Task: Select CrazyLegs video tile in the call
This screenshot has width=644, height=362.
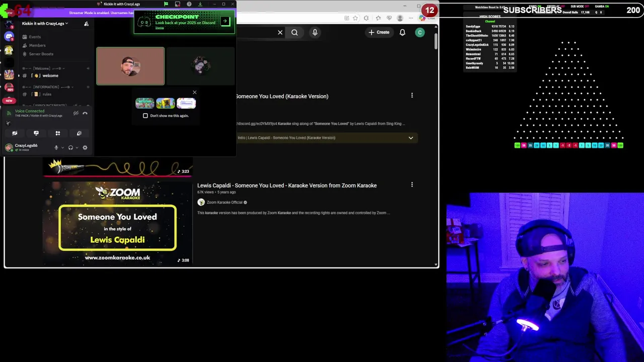Action: (x=130, y=66)
